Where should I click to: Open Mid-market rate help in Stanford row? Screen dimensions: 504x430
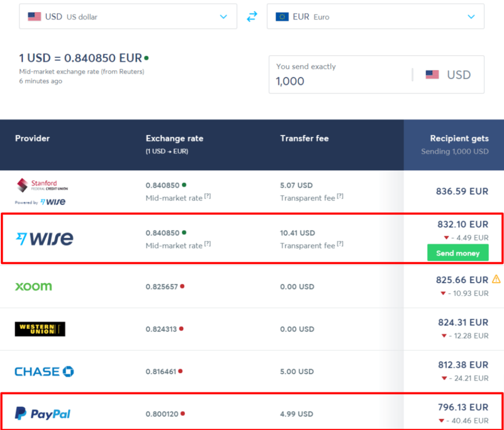(208, 196)
